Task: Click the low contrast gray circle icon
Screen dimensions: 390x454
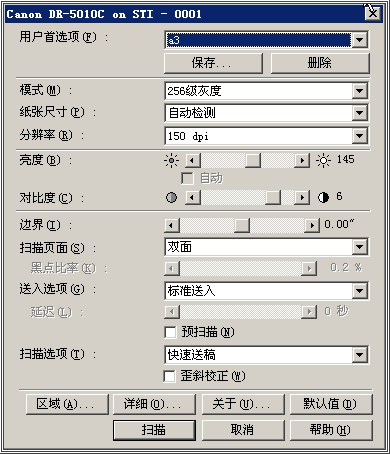Action: [171, 198]
